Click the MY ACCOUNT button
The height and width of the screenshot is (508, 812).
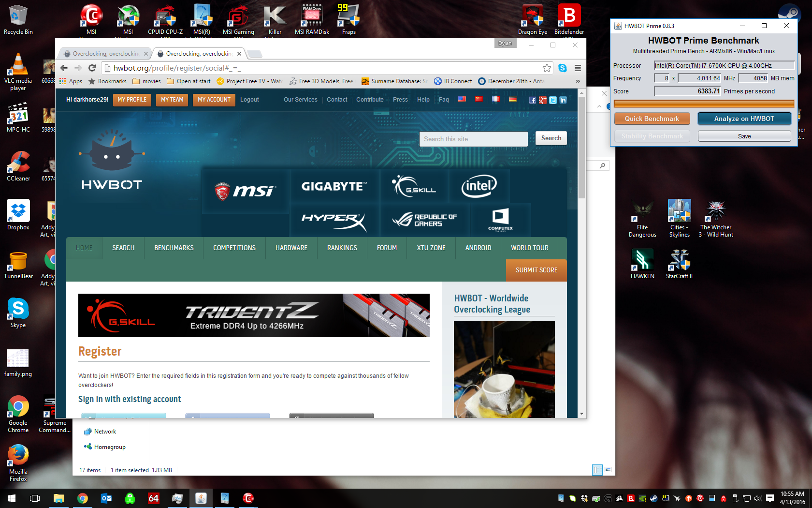[214, 100]
